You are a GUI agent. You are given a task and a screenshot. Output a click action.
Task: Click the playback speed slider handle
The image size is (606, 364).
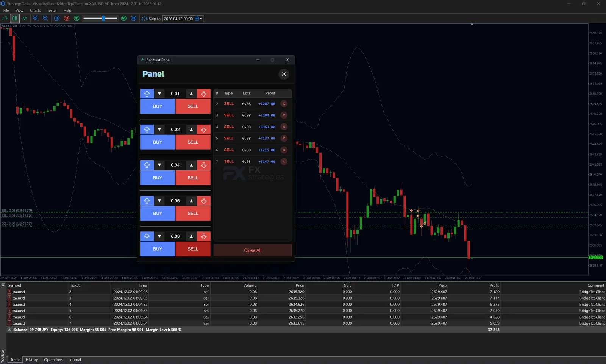click(103, 18)
